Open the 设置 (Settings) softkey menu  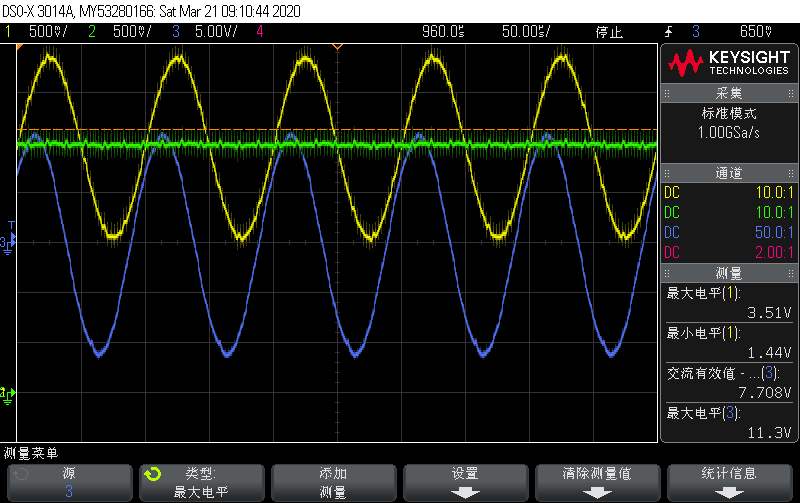(465, 483)
